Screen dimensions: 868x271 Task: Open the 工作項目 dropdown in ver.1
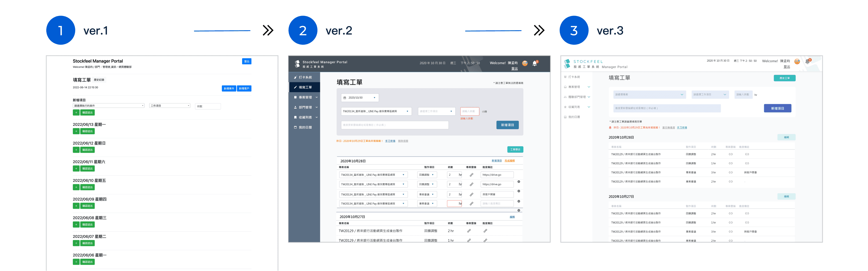pos(170,106)
